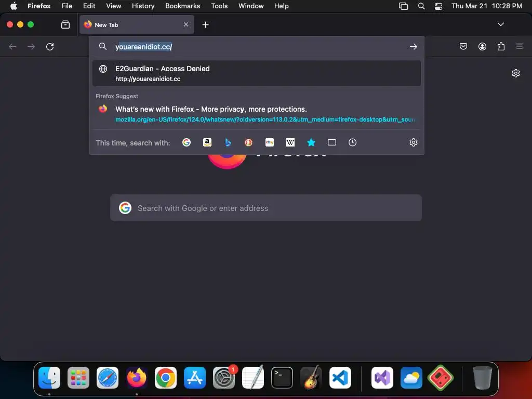Open TextEdit from the Dock

[253, 377]
